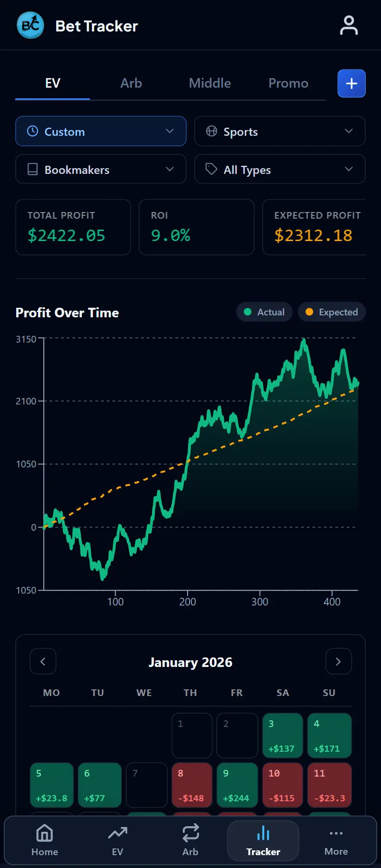The width and height of the screenshot is (381, 868).
Task: Switch to the Arb tab
Action: [x=131, y=83]
